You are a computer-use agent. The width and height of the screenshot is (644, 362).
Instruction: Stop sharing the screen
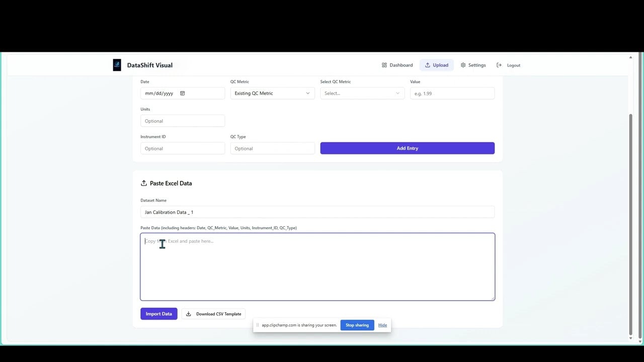[x=357, y=325]
